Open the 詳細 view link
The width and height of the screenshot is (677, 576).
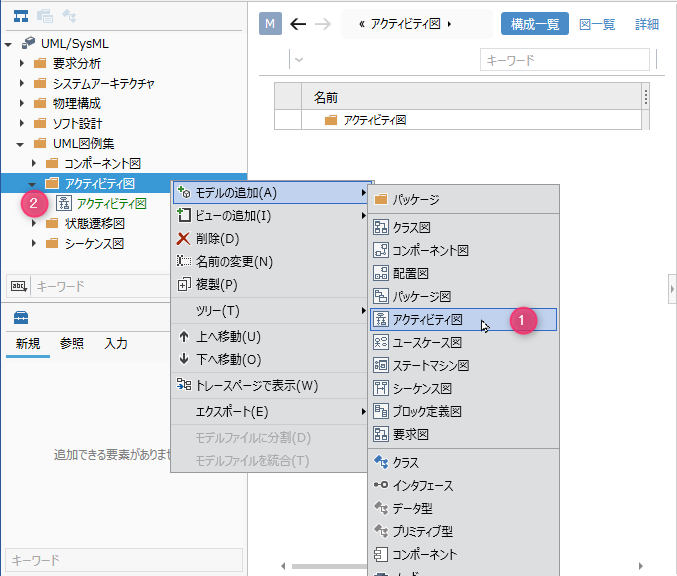(647, 24)
